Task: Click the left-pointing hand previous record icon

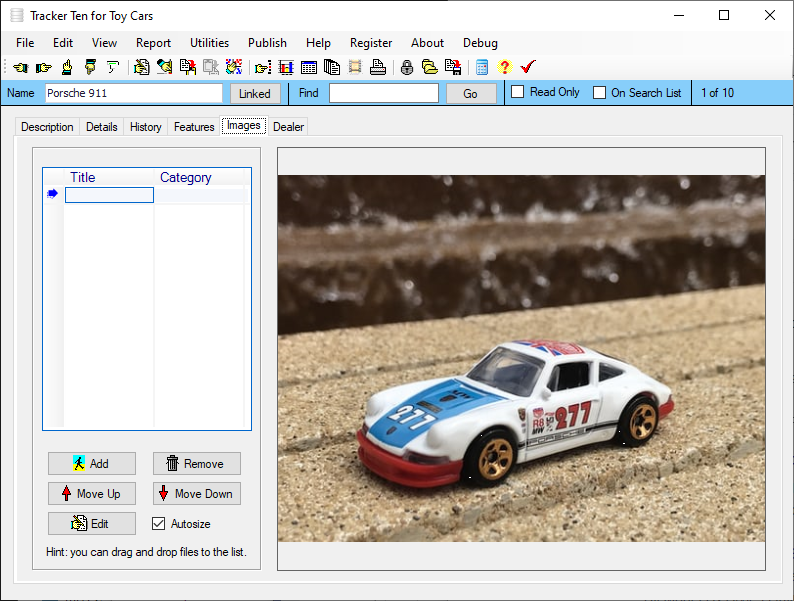Action: coord(20,68)
